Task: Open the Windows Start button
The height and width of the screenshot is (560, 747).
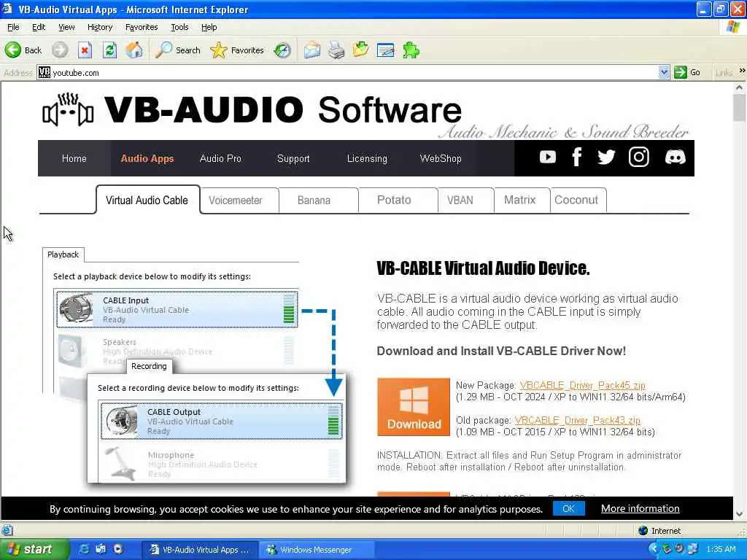Action: (34, 550)
